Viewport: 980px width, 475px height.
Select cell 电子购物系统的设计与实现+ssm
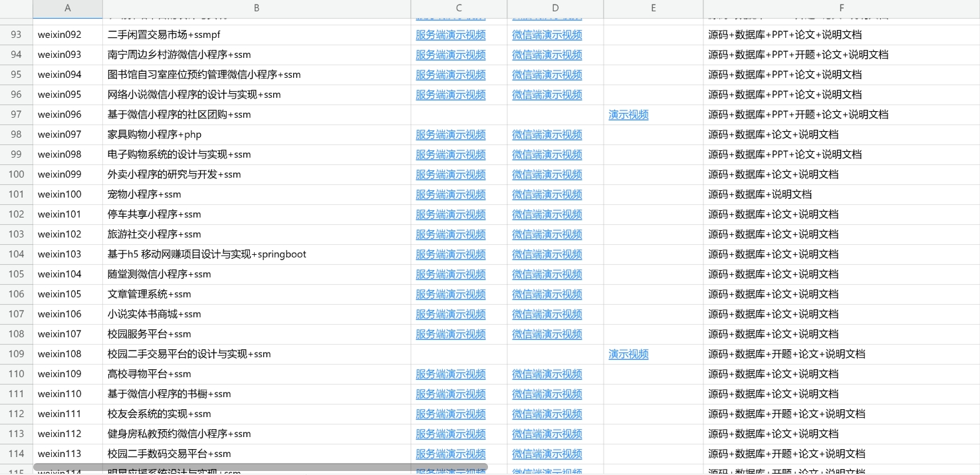pyautogui.click(x=257, y=154)
